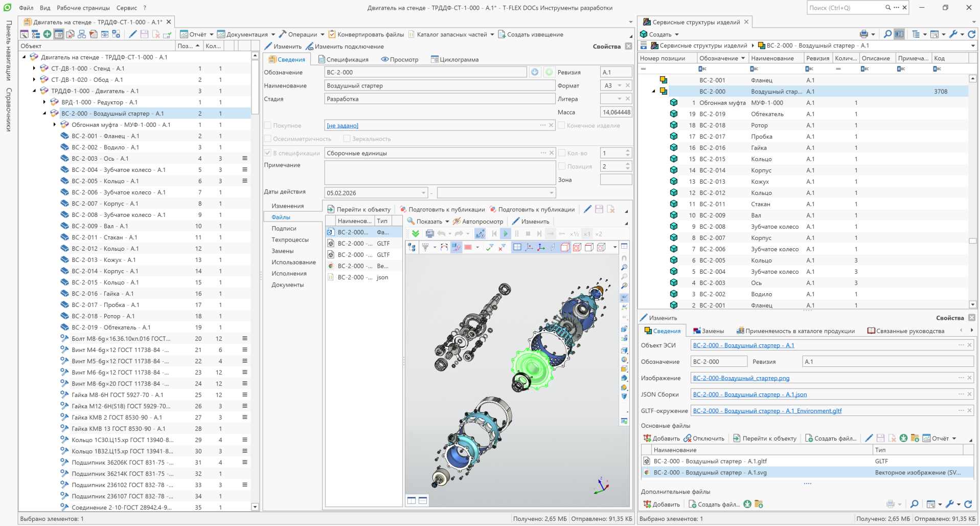Click the funnel filter icon in 3D viewer
Image resolution: width=980 pixels, height=526 pixels.
click(425, 247)
